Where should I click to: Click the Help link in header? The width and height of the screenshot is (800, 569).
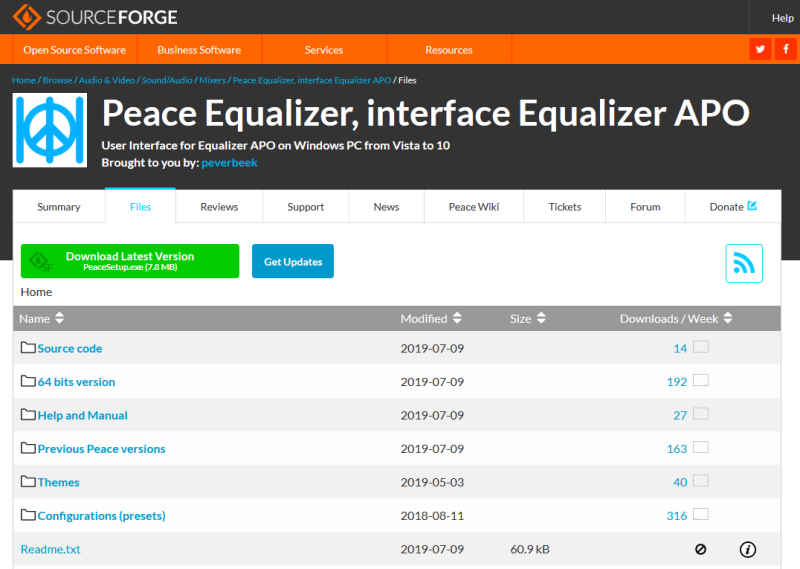[x=783, y=18]
